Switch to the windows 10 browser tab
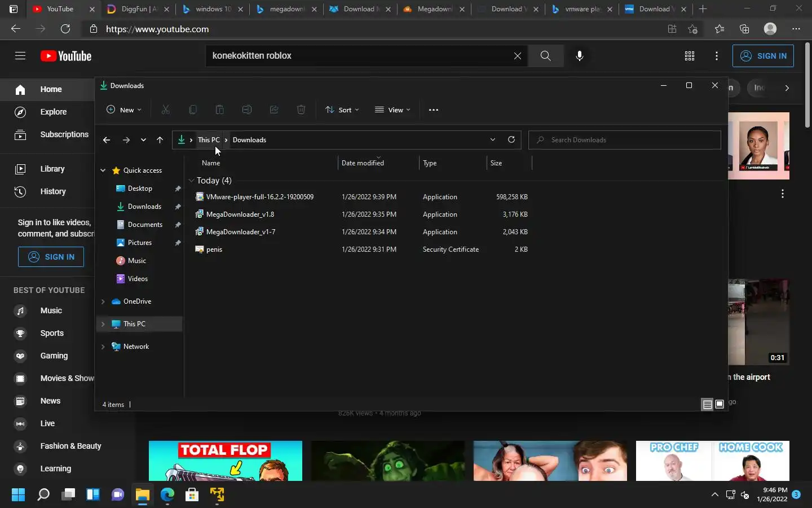Screen dimensions: 812x508 pyautogui.click(x=213, y=9)
